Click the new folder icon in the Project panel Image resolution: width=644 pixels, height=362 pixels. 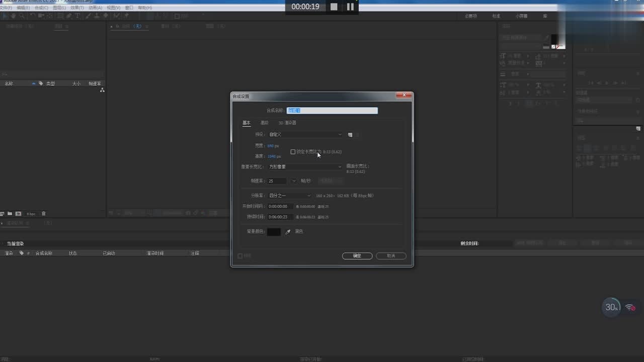(x=10, y=214)
